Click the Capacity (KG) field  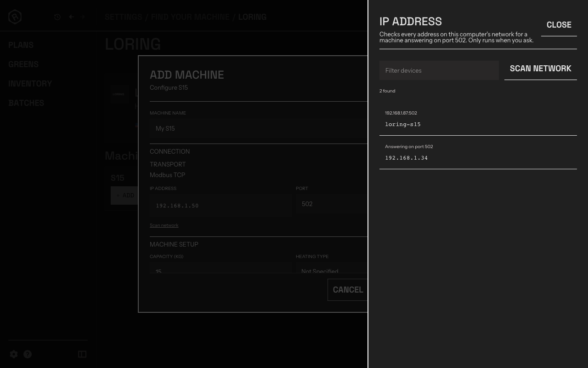[220, 269]
